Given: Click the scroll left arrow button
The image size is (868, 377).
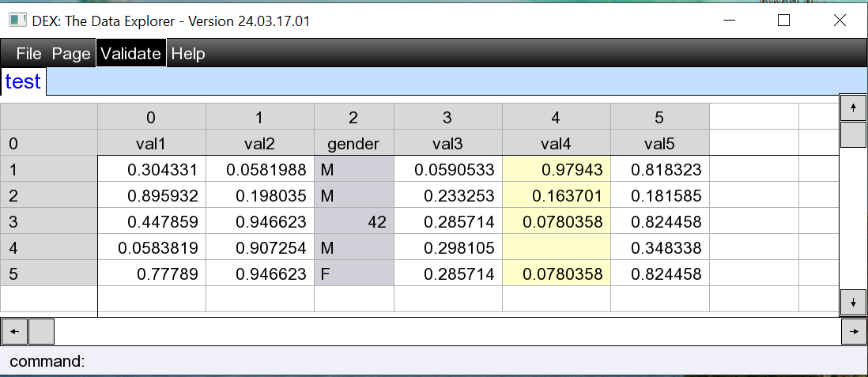Looking at the screenshot, I should [14, 332].
